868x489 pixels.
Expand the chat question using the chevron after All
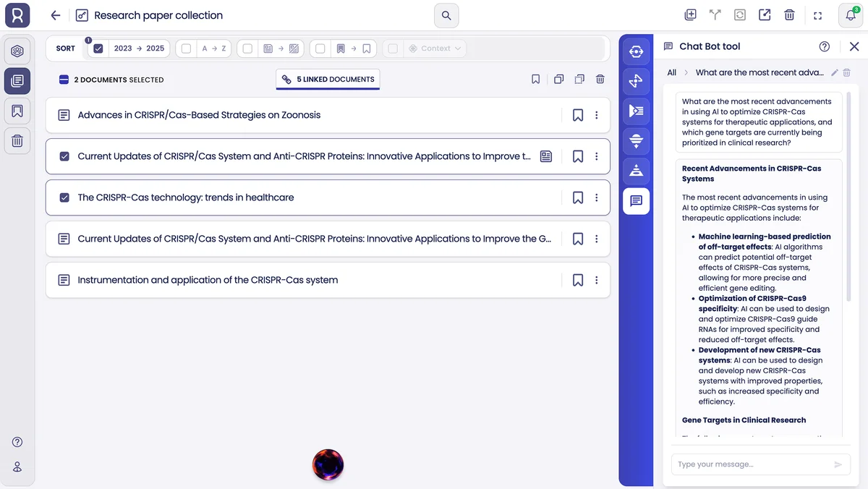(x=685, y=72)
